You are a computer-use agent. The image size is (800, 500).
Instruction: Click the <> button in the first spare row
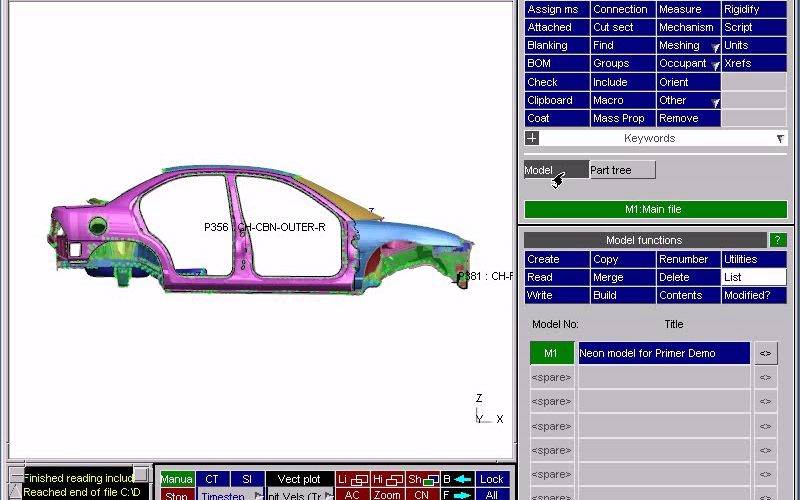(765, 378)
